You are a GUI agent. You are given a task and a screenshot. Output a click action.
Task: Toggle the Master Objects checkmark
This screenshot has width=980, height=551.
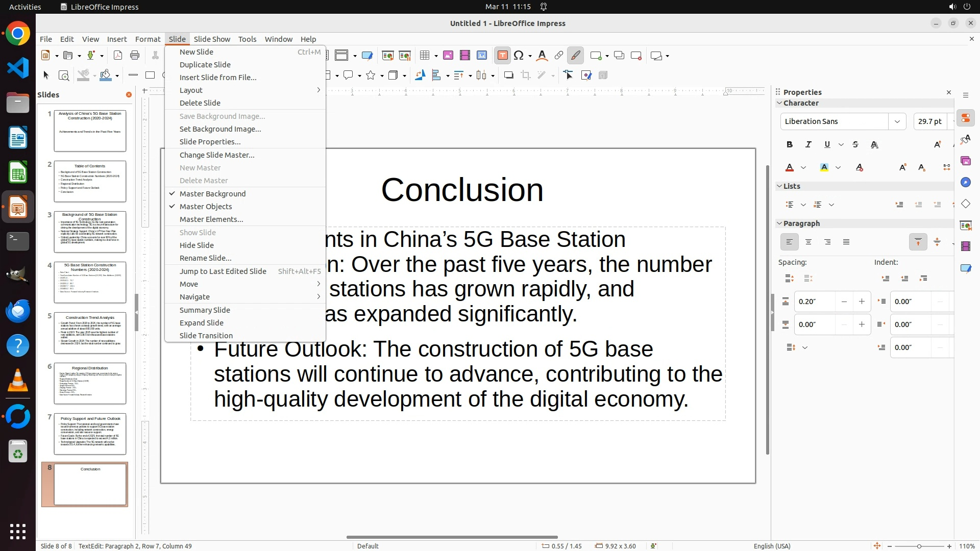click(206, 207)
